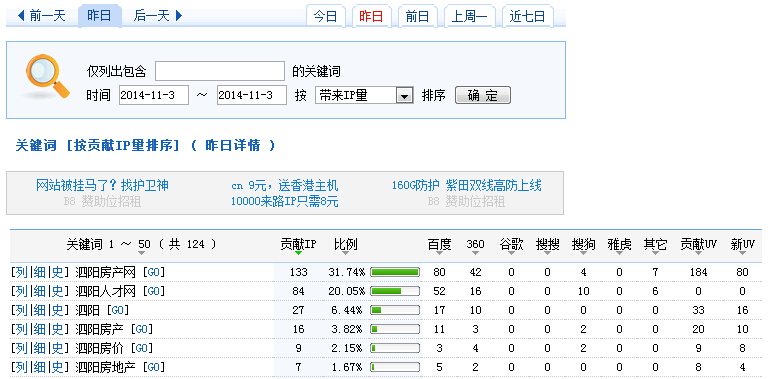Click percentage text 1.67%

[x=348, y=367]
